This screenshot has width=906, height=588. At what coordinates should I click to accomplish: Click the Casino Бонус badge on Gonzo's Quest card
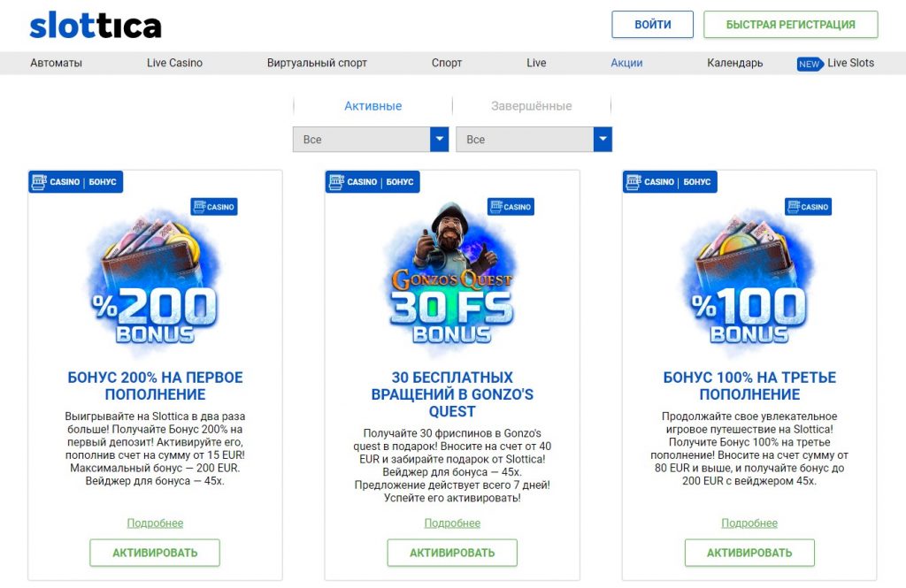[x=372, y=182]
